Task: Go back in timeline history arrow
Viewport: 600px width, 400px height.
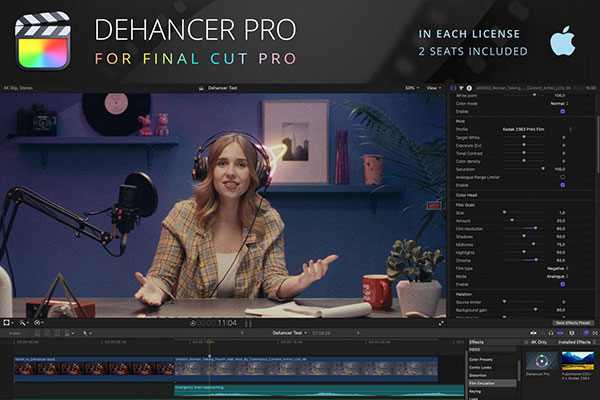Action: [242, 333]
